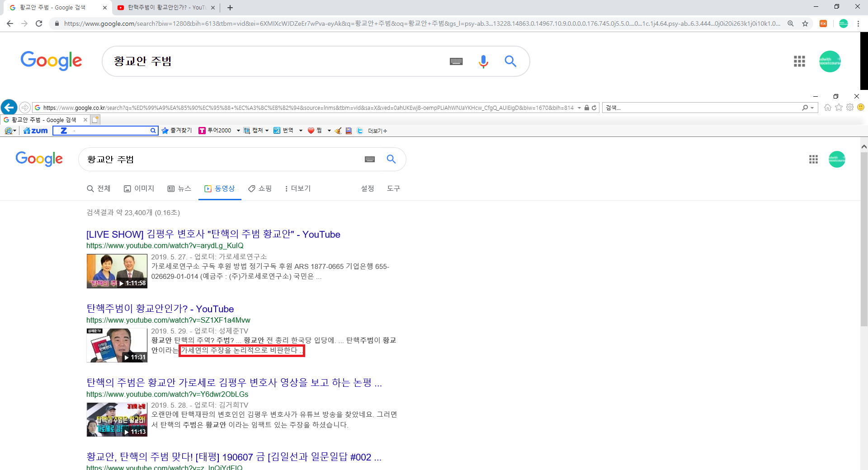Click the zum home logo in toolbar
Screen dimensions: 868x470
pos(35,131)
